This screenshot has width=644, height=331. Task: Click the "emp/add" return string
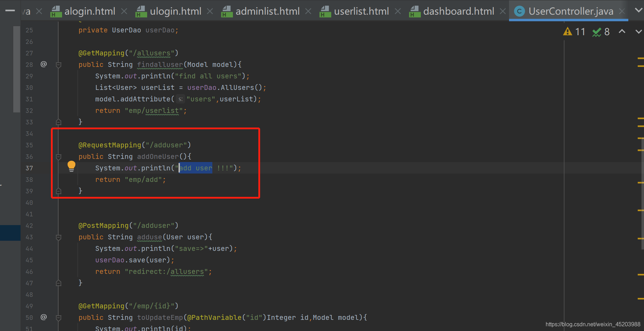point(143,179)
